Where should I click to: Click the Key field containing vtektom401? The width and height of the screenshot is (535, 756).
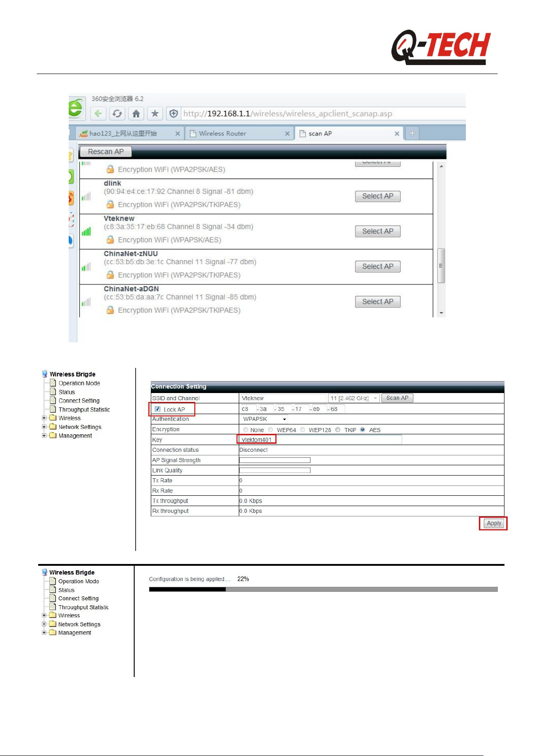[321, 440]
